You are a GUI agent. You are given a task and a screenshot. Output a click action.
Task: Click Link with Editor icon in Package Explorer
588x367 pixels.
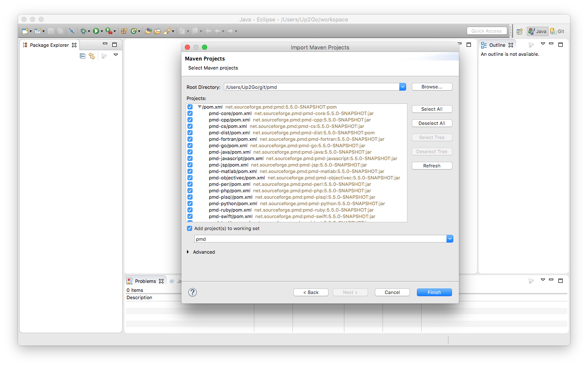[x=92, y=56]
